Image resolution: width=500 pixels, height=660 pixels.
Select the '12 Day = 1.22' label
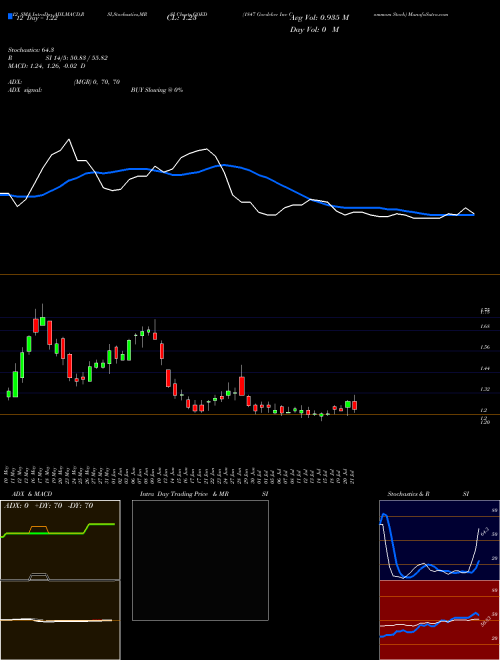[35, 19]
